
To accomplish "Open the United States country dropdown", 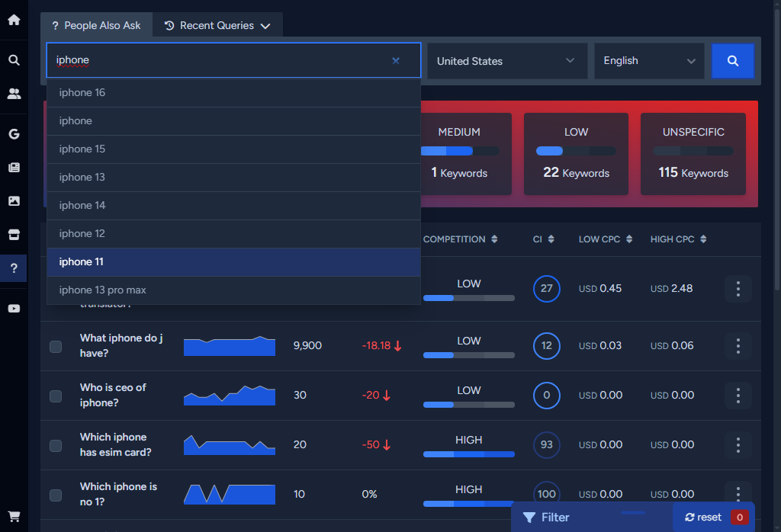I will tap(507, 61).
